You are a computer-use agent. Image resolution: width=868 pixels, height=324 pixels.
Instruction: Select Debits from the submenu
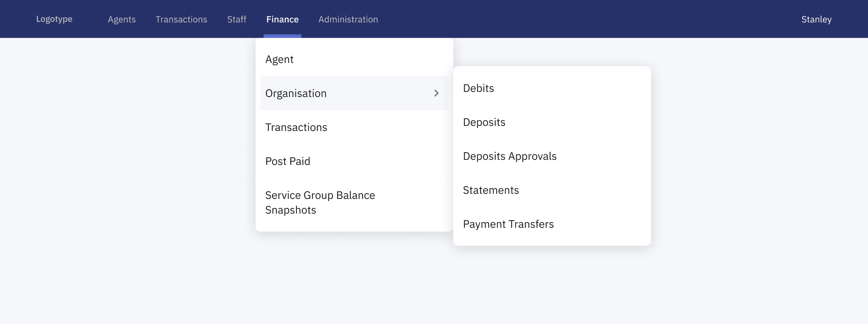[x=478, y=88]
